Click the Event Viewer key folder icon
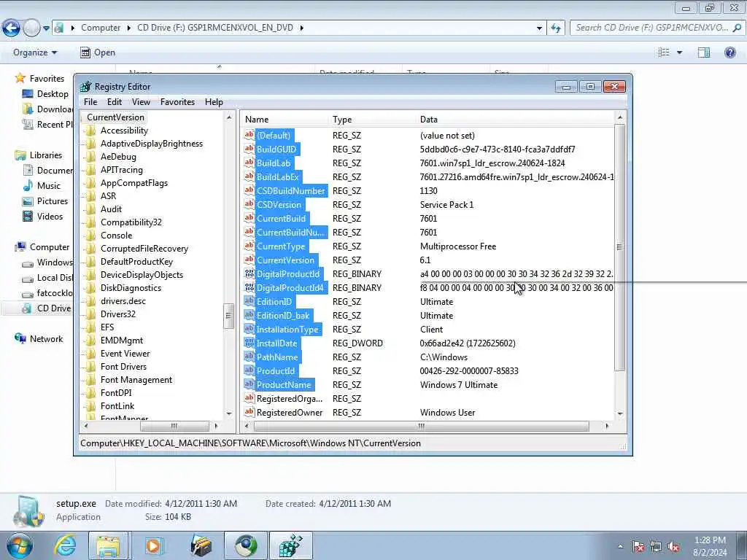Image resolution: width=747 pixels, height=560 pixels. click(90, 354)
